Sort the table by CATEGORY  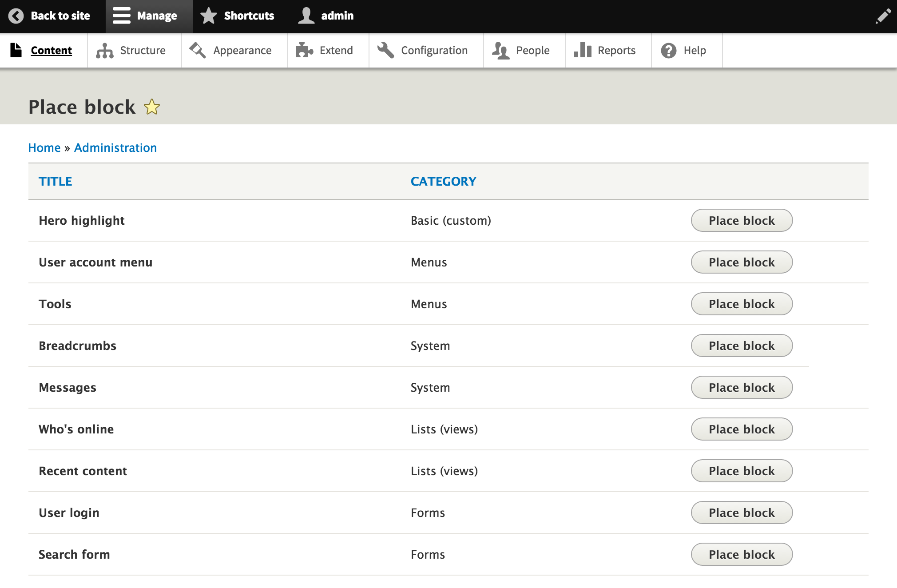click(443, 181)
